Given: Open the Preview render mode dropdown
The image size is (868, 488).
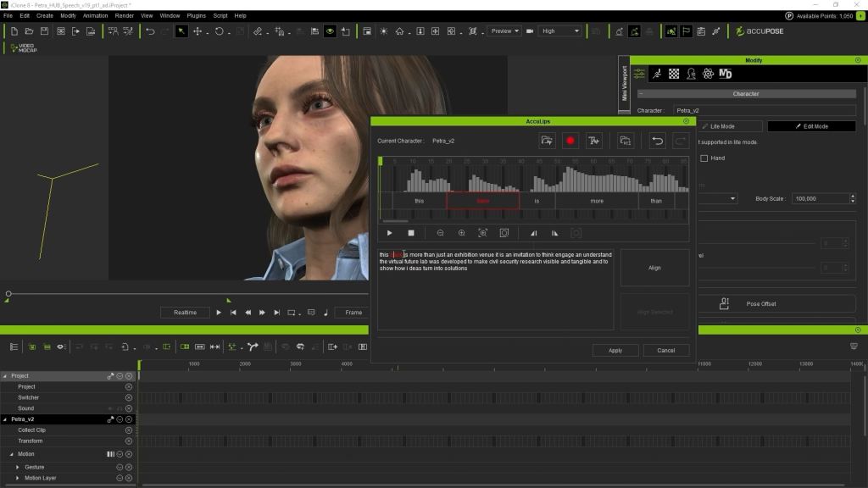Looking at the screenshot, I should 505,31.
